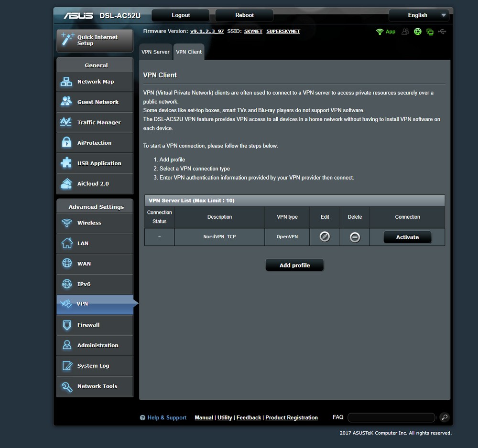Screen dimensions: 478x448
Task: Click the SKYNET SSID link
Action: 253,32
